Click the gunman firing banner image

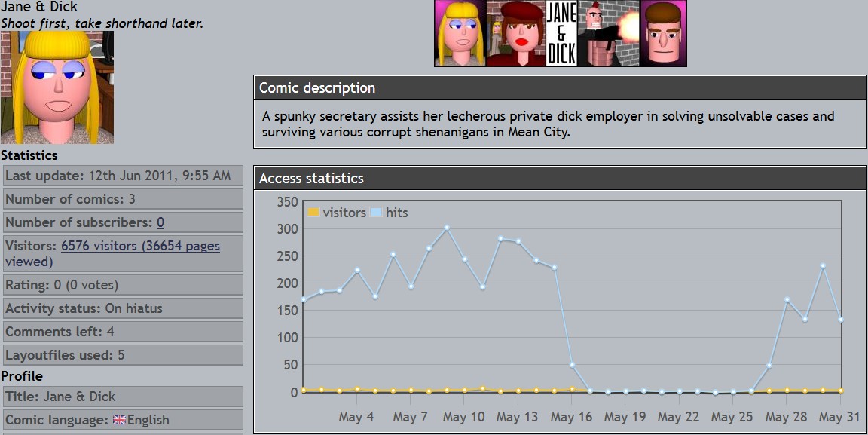pos(609,33)
